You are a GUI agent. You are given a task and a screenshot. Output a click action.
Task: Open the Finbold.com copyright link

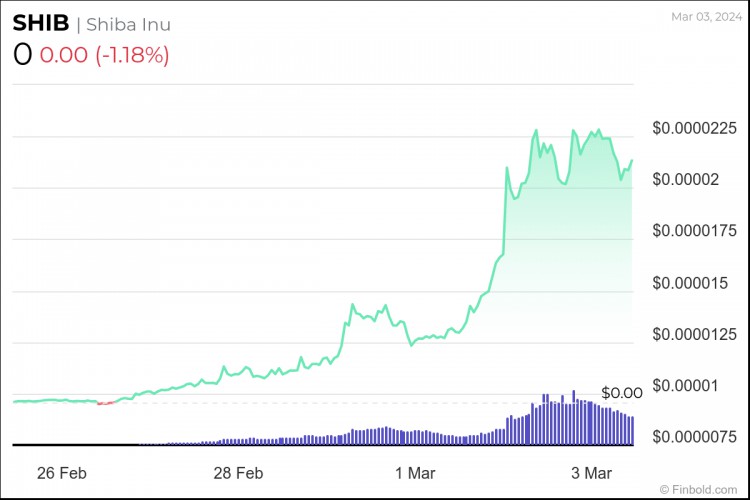pos(698,489)
